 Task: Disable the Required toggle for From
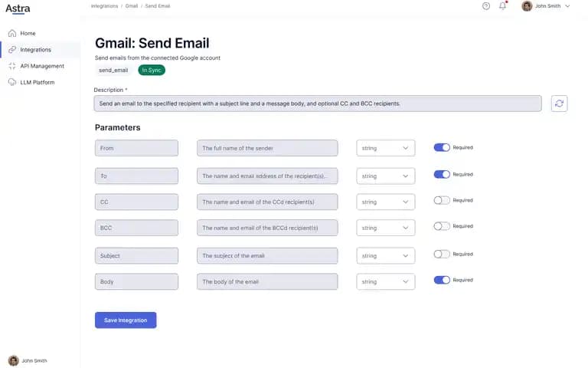[x=442, y=147]
